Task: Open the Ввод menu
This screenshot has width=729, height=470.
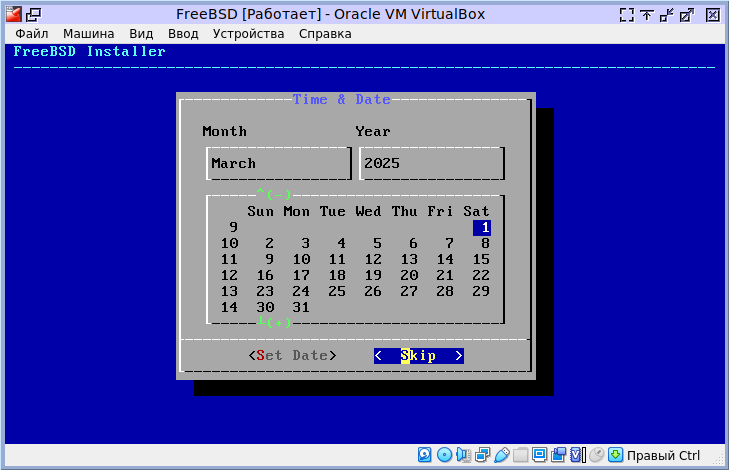Action: (183, 34)
